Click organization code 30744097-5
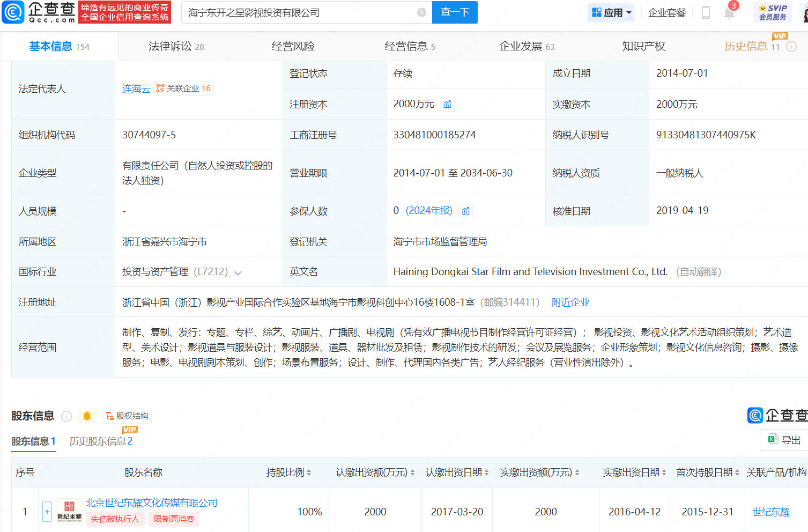The height and width of the screenshot is (532, 808). [149, 135]
